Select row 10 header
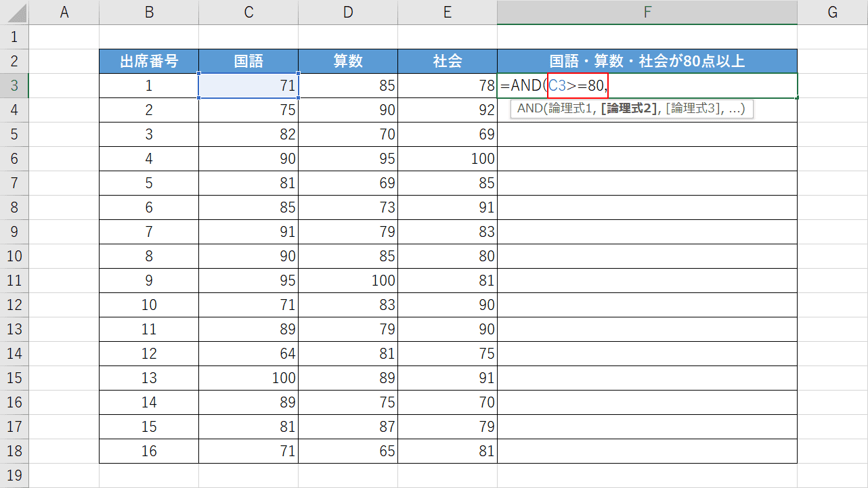This screenshot has height=488, width=868. click(x=14, y=256)
